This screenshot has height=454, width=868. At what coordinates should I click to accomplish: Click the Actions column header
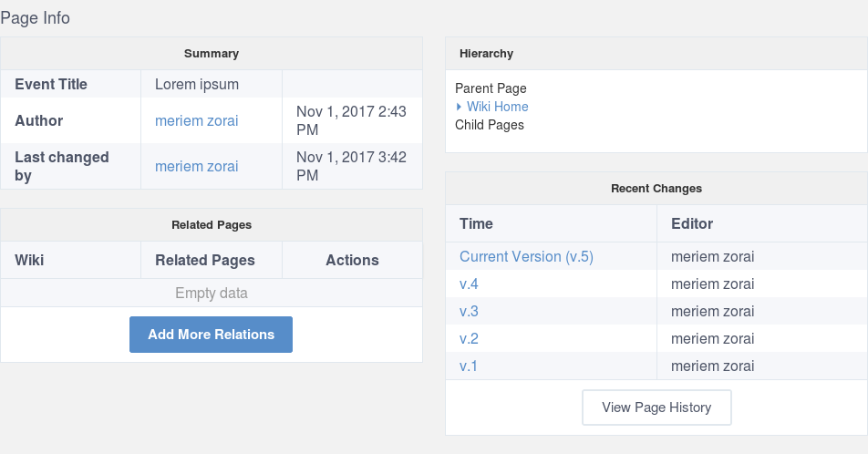[352, 260]
